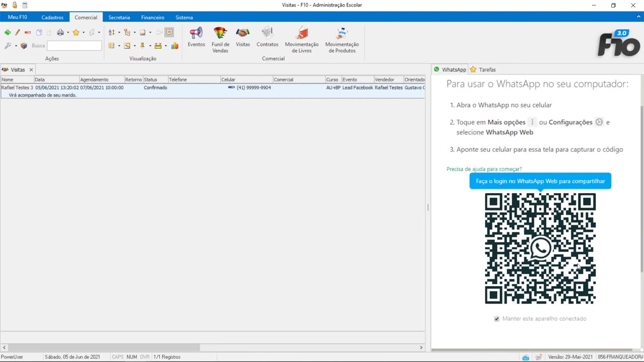644x362 pixels.
Task: Open Movimentação de Produtos
Action: [342, 40]
